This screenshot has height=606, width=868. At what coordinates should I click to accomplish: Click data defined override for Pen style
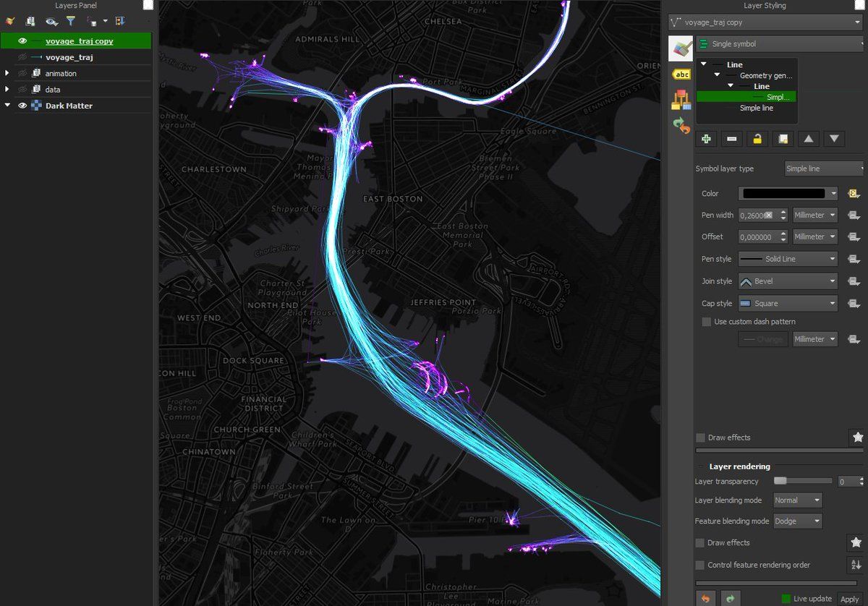854,259
